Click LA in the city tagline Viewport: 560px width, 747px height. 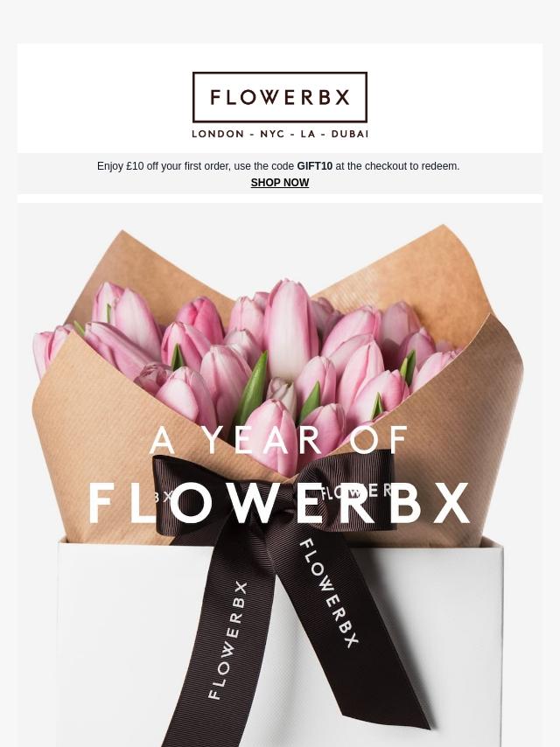click(308, 135)
